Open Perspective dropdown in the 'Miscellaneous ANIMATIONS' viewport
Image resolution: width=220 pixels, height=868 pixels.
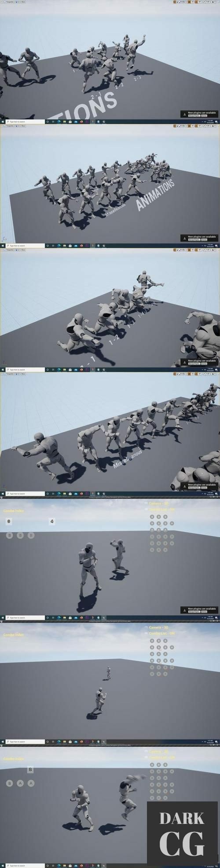8,126
